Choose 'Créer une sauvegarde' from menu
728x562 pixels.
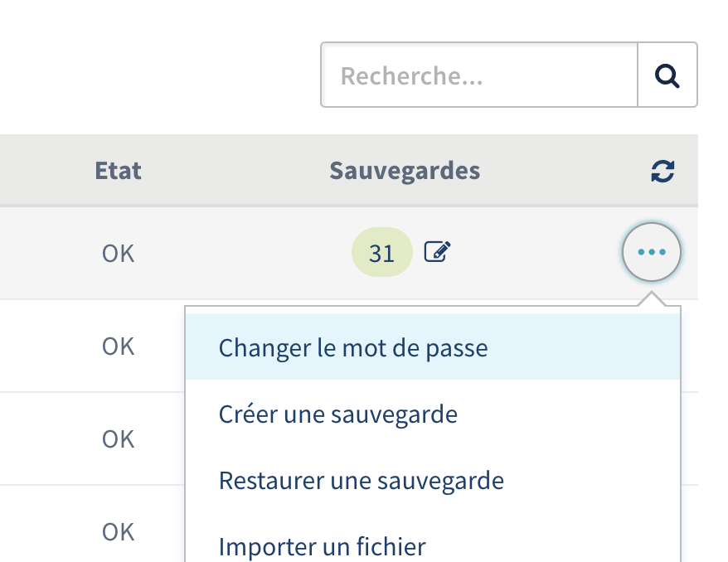pyautogui.click(x=338, y=414)
